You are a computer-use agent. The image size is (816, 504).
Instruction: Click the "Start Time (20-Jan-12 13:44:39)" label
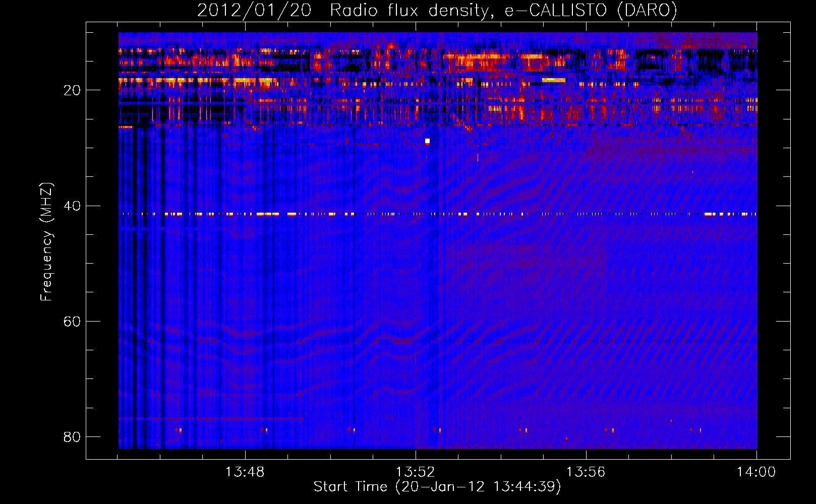[x=437, y=487]
